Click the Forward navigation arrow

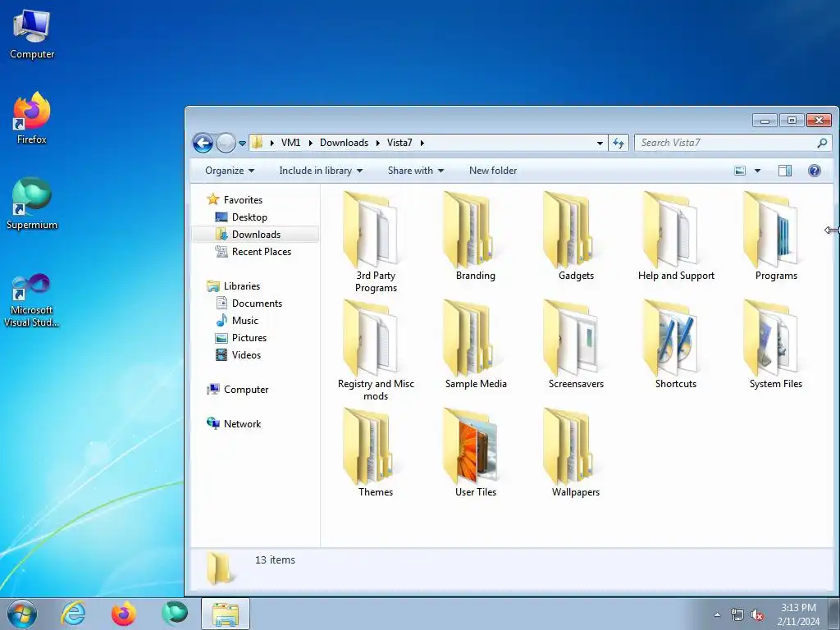point(226,143)
